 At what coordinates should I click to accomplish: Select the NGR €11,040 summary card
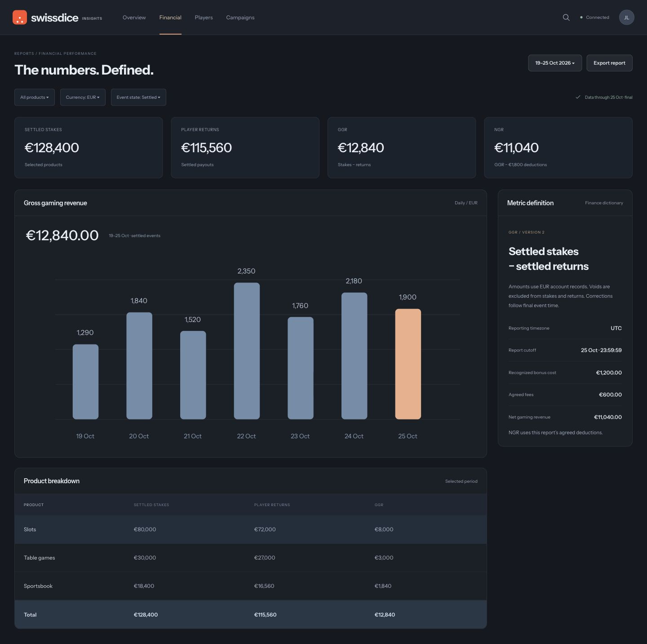coord(558,148)
